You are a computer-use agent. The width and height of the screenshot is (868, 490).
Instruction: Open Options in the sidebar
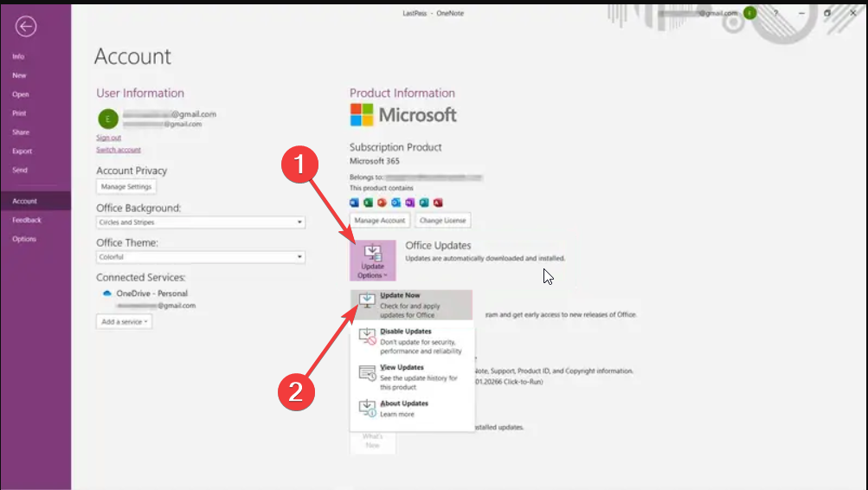pyautogui.click(x=24, y=239)
